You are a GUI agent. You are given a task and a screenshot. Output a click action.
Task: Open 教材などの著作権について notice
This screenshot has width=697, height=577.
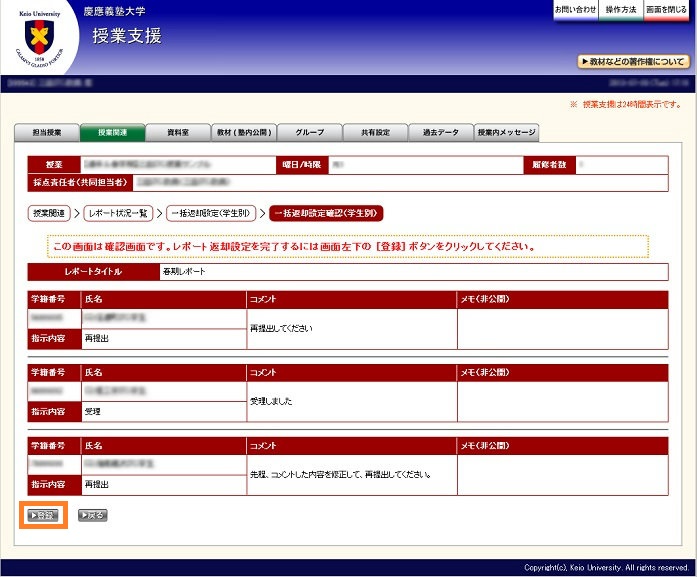[x=633, y=62]
